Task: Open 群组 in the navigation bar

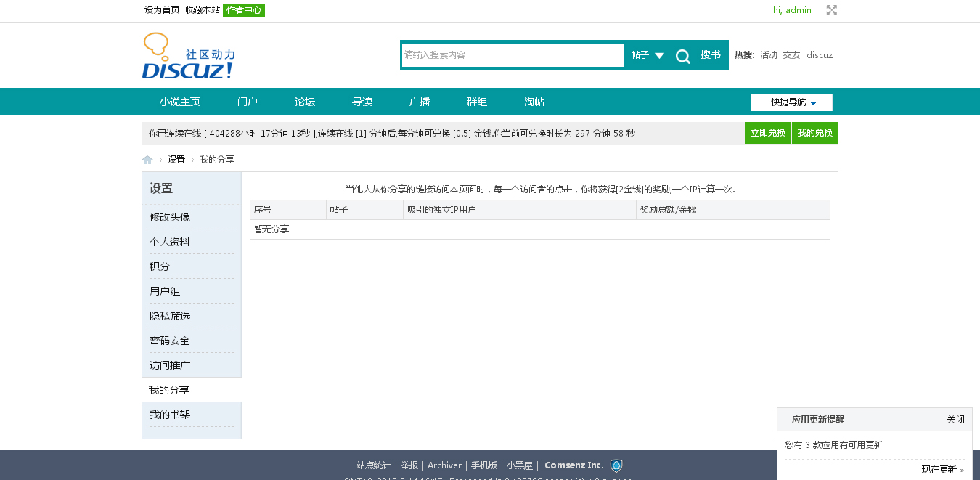Action: [x=477, y=102]
